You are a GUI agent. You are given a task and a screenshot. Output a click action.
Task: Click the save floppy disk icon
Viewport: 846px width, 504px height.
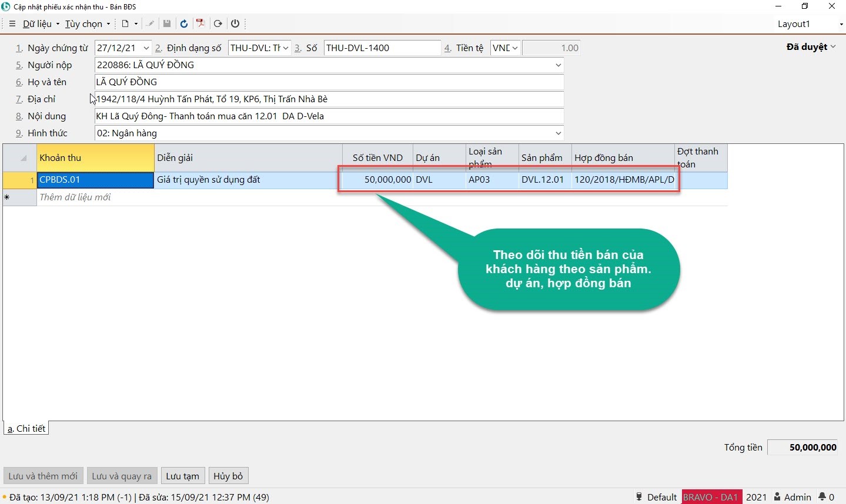(167, 23)
